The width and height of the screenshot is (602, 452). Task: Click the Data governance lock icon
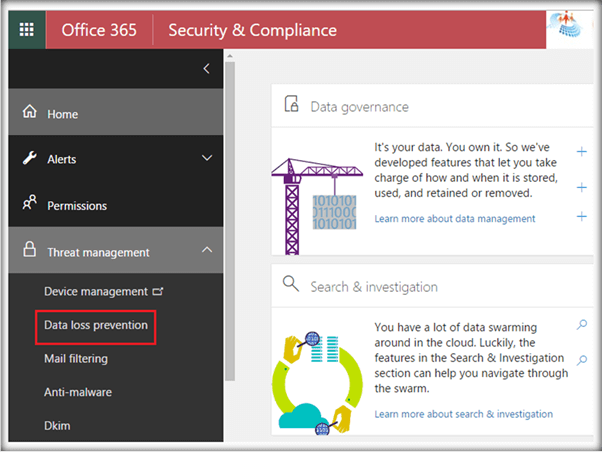point(292,105)
